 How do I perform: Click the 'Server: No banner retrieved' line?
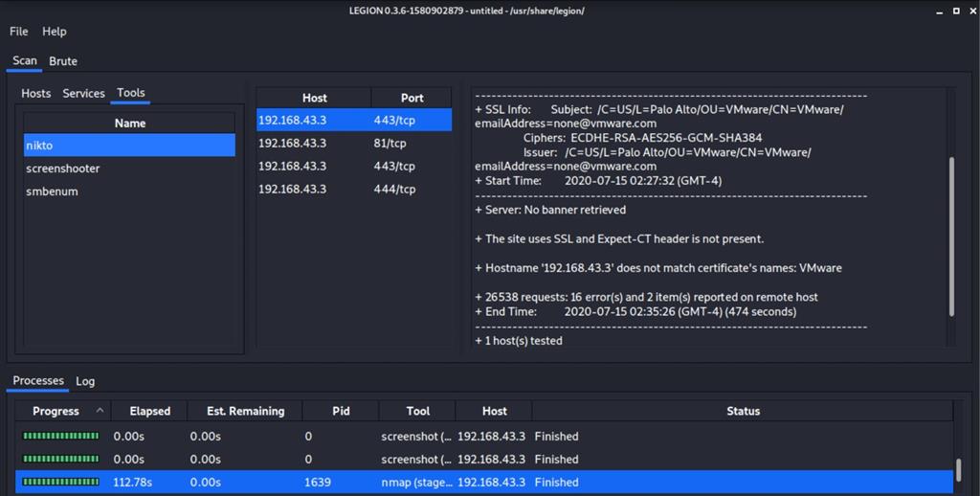click(x=550, y=210)
